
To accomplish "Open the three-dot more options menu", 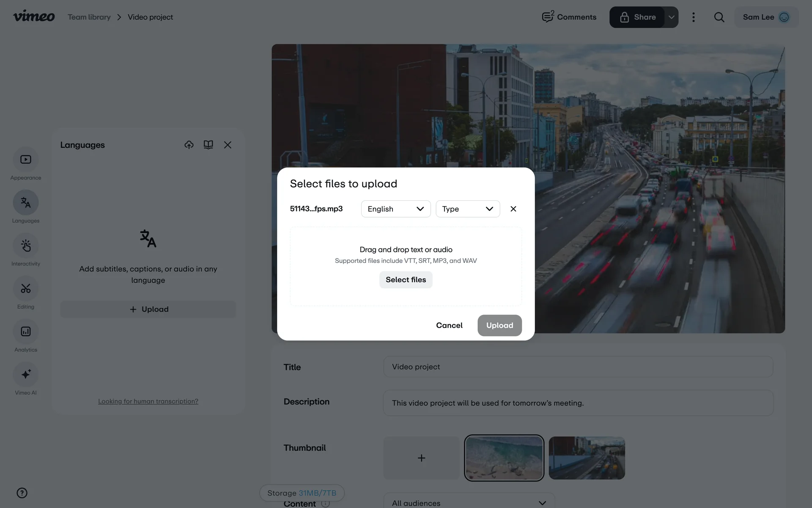I will pos(693,17).
